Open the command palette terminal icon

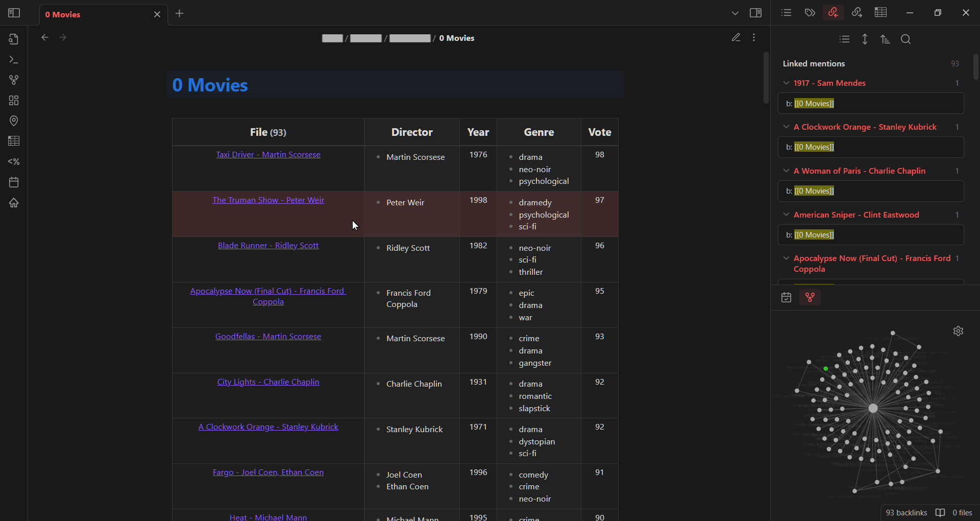[14, 60]
